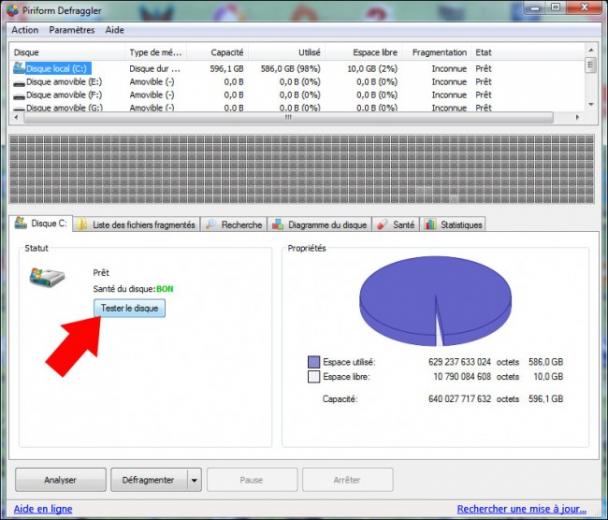This screenshot has height=520, width=608.
Task: Click the drive list horizontal scrollbar
Action: 288,117
